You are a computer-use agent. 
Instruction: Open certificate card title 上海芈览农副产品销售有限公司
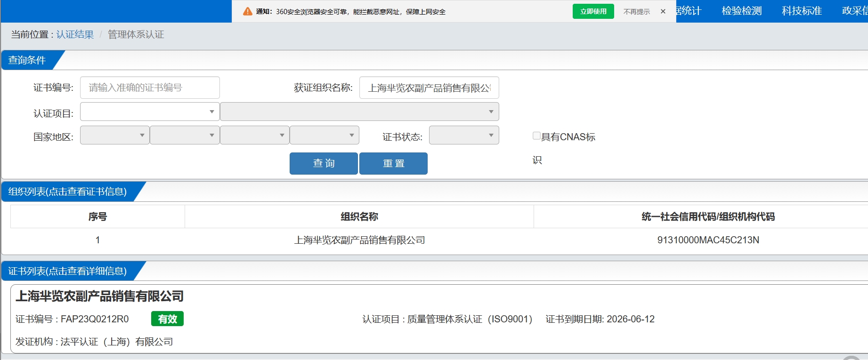[99, 296]
